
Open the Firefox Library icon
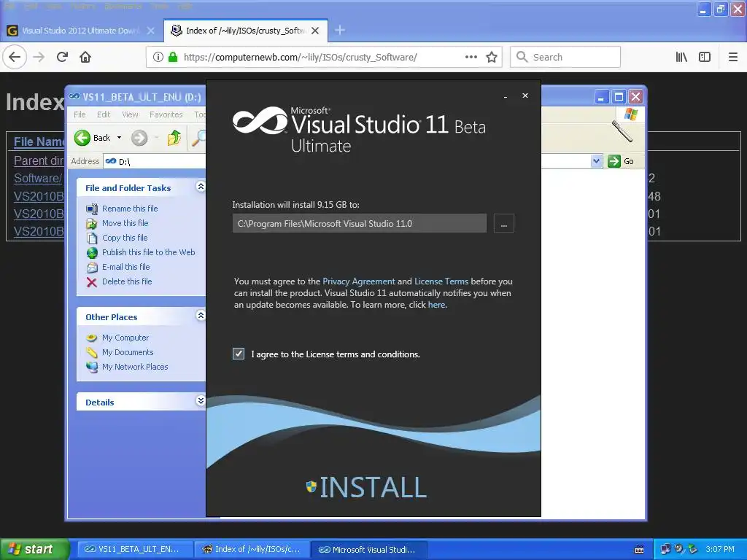pos(681,57)
